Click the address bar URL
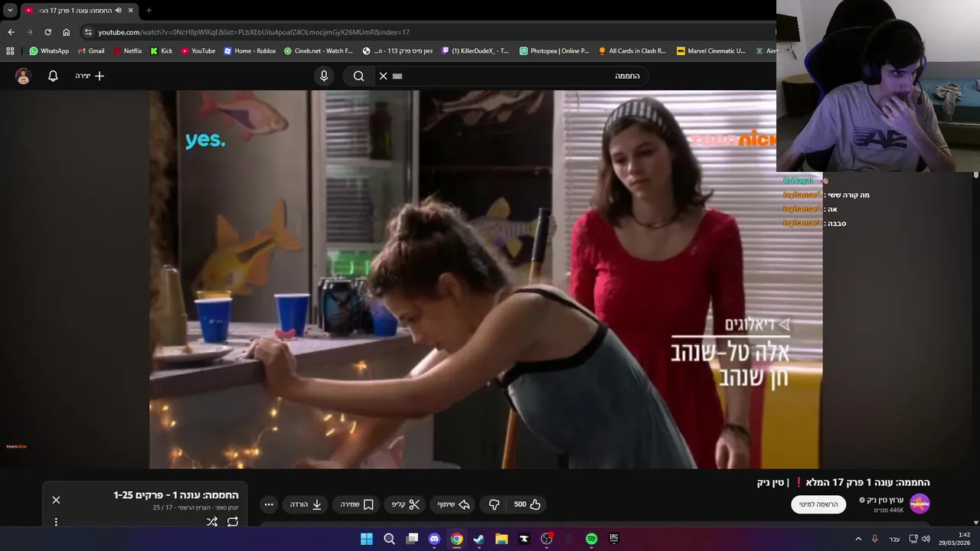980x551 pixels. tap(254, 32)
